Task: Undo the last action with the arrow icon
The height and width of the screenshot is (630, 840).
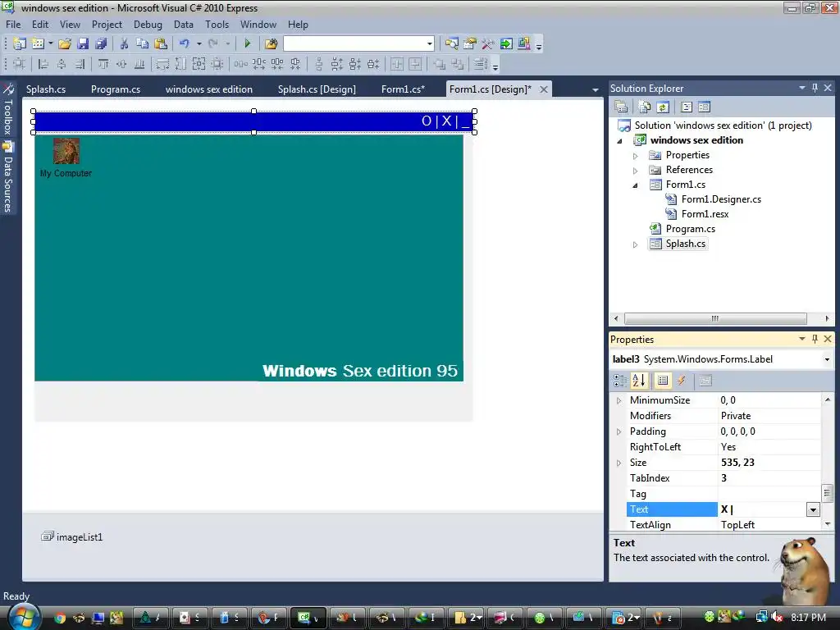Action: pyautogui.click(x=185, y=44)
